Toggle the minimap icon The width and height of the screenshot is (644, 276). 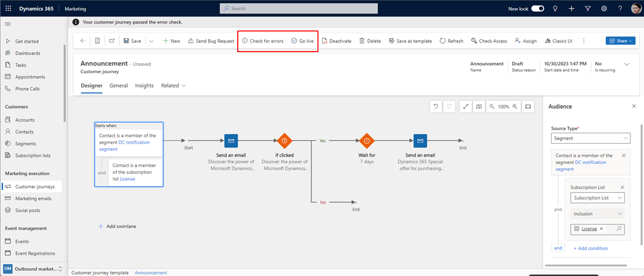pyautogui.click(x=479, y=106)
